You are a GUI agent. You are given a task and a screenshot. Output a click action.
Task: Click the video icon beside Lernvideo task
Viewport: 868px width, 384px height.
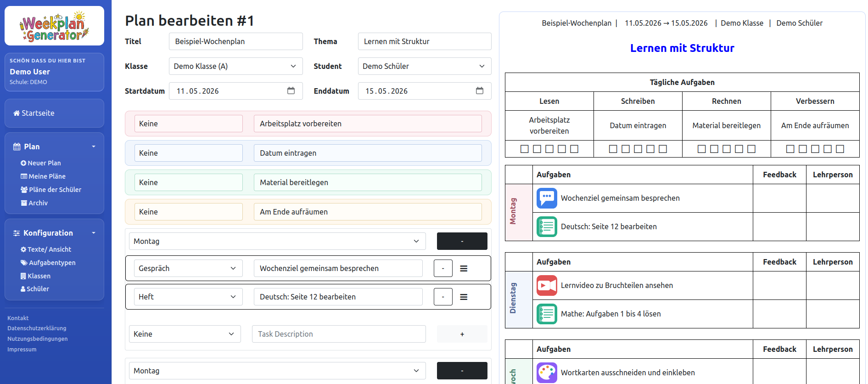[x=547, y=285]
